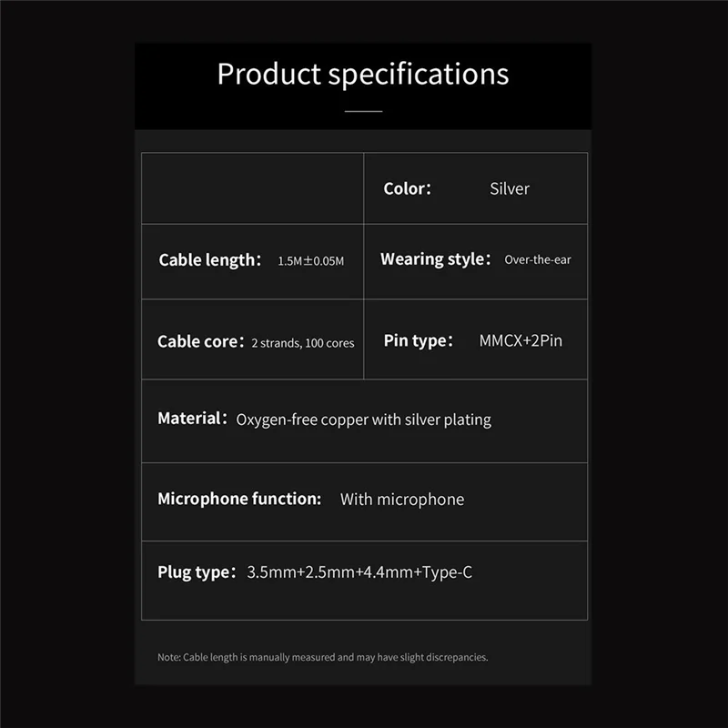The image size is (728, 728).
Task: Click the empty top-left table cell
Action: coord(252,188)
